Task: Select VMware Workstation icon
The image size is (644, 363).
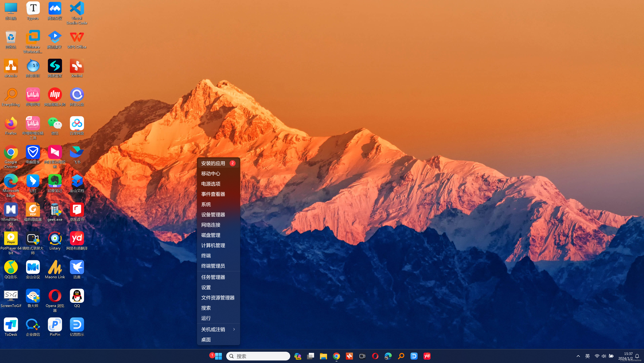Action: 33,42
